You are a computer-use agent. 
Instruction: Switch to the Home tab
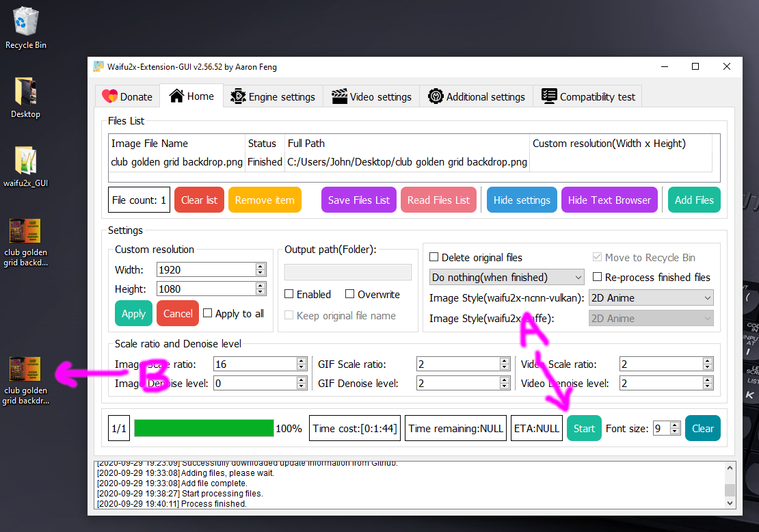pos(191,96)
